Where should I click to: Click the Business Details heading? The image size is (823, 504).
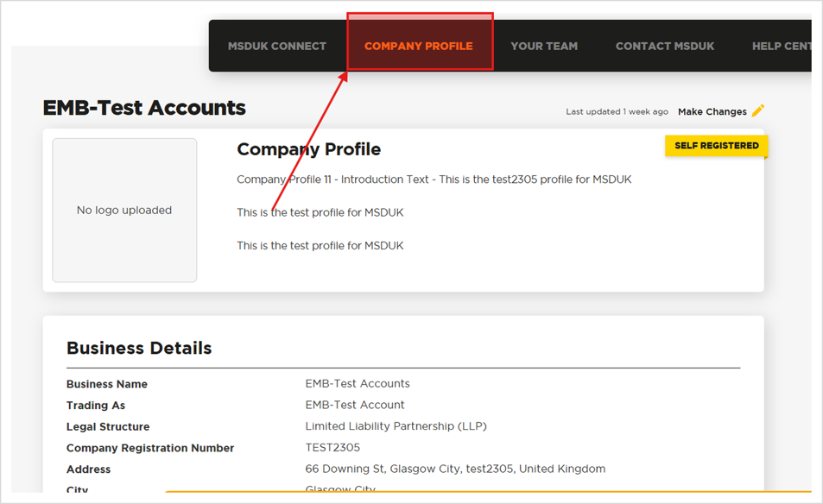coord(139,349)
